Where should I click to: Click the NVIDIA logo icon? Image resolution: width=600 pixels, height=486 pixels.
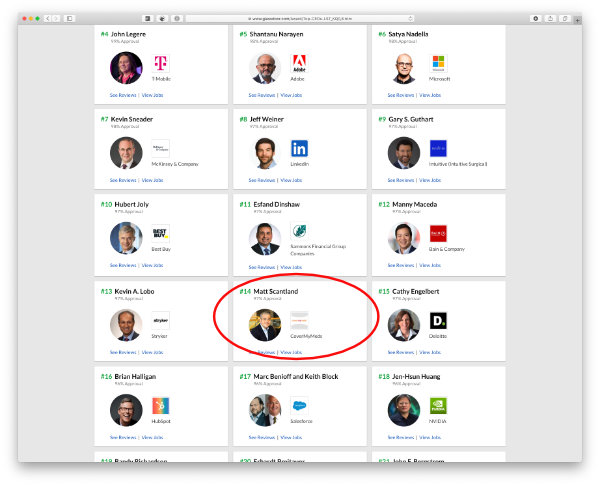(438, 406)
